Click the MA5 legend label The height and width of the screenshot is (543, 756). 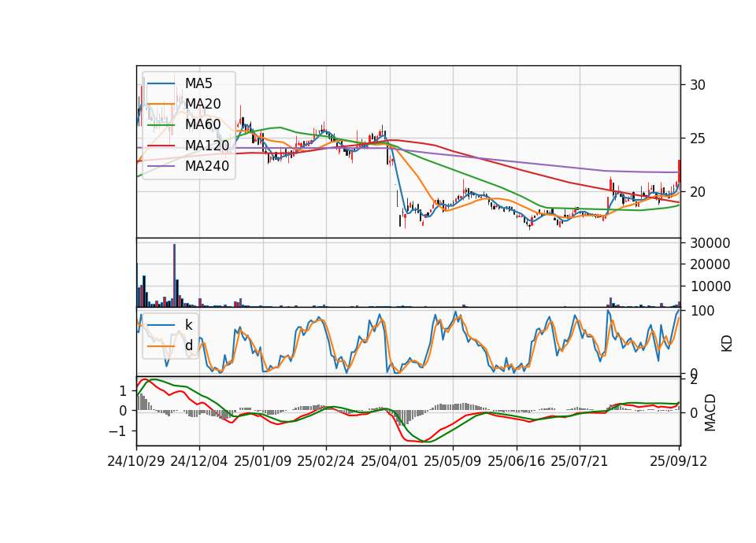(198, 83)
